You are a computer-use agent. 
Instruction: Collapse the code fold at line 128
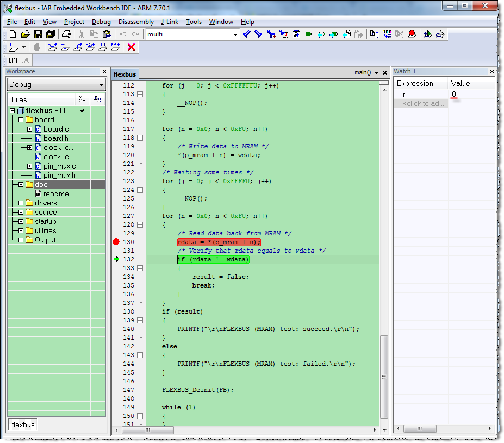point(140,224)
